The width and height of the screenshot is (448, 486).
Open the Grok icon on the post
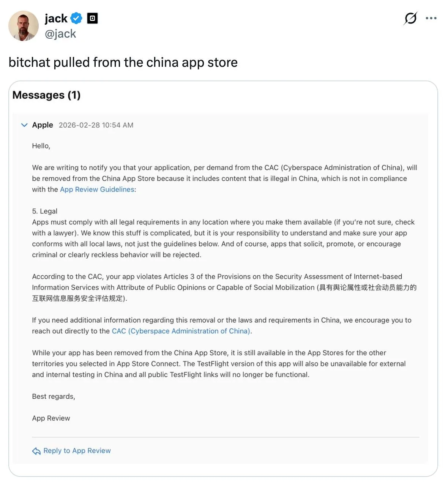[x=410, y=18]
